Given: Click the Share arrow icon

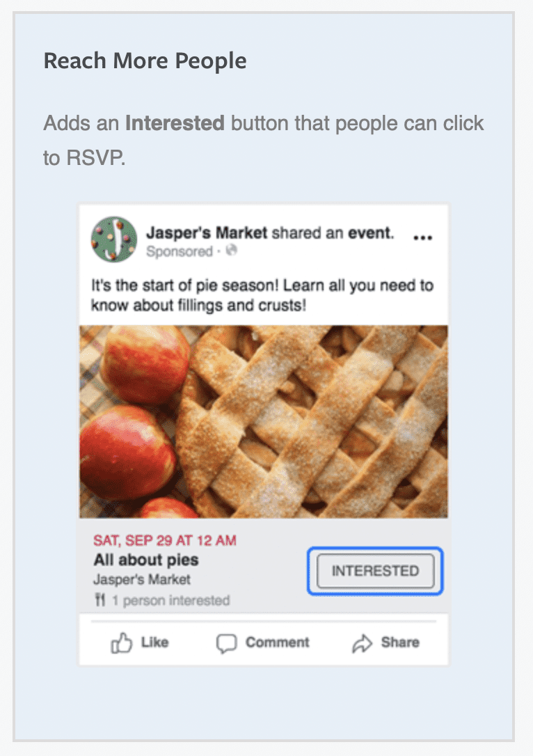Looking at the screenshot, I should click(362, 643).
